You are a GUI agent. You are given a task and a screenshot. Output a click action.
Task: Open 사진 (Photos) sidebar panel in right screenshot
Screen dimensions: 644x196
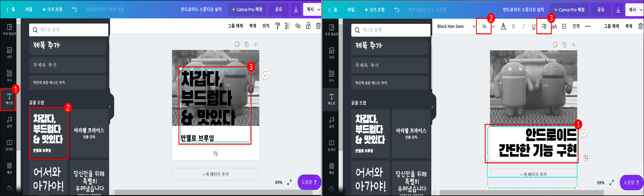[331, 53]
